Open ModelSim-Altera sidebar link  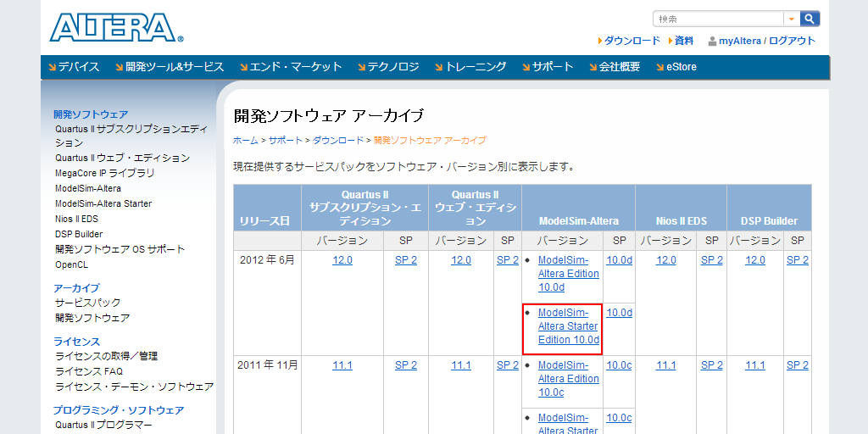[x=88, y=188]
